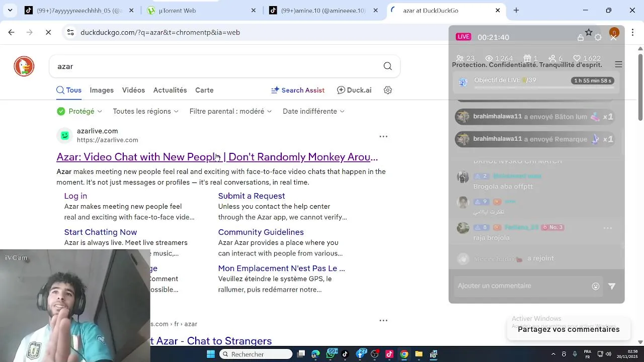
Task: Open the DuckDuckGo settings gear
Action: click(388, 90)
